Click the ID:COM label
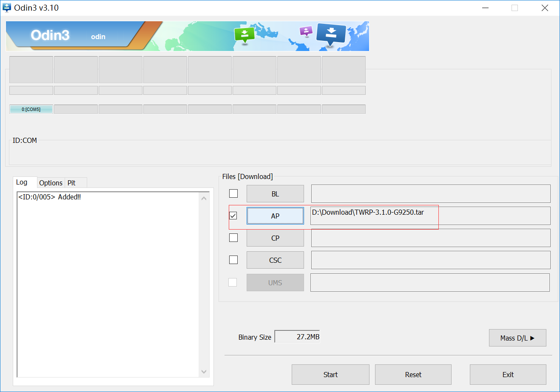 [x=25, y=140]
